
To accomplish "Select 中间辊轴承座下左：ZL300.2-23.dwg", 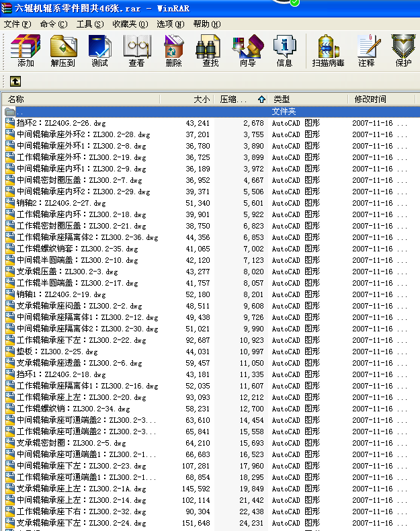I will click(81, 466).
